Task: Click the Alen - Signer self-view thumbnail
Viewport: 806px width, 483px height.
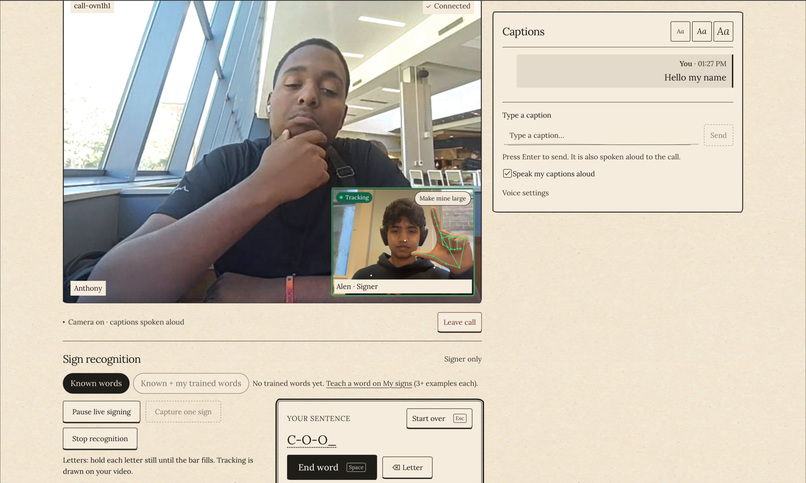Action: [x=403, y=242]
